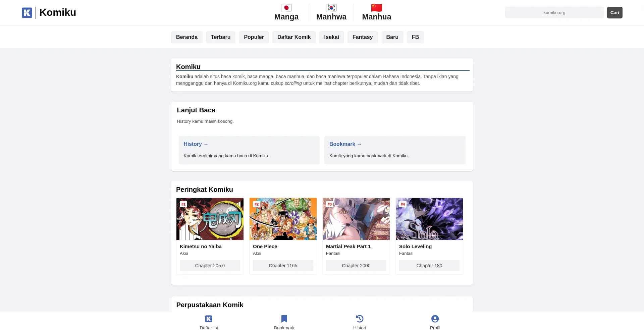Open the Profil user icon
The width and height of the screenshot is (644, 333).
click(x=435, y=319)
